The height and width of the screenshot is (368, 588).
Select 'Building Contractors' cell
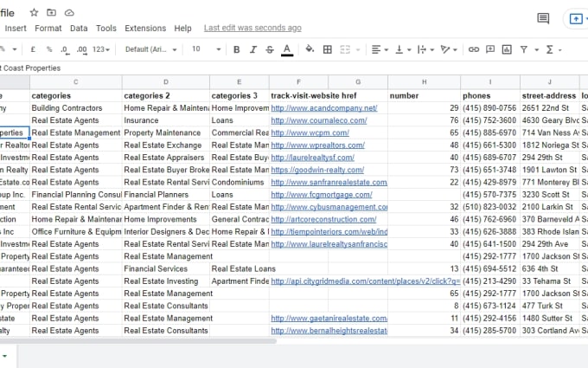[76, 108]
